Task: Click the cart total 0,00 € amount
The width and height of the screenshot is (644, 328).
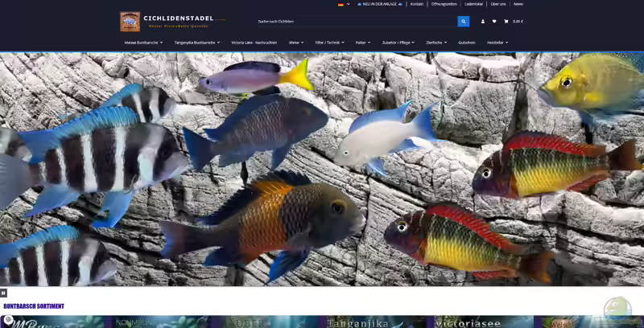Action: point(518,22)
